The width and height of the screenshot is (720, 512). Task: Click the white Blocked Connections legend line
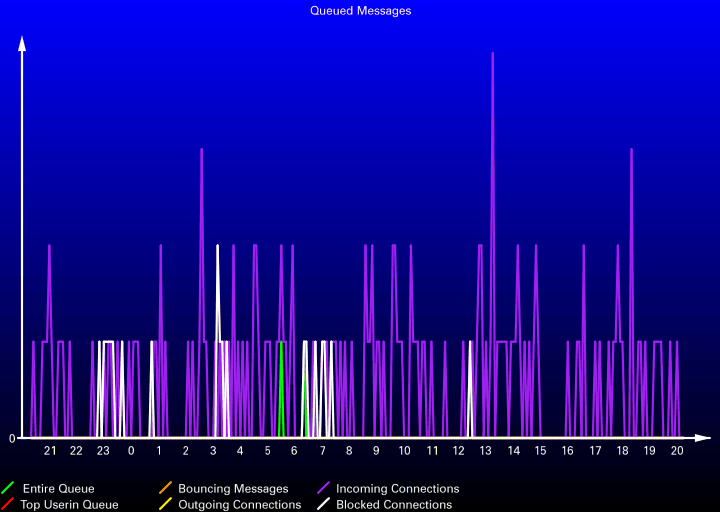pyautogui.click(x=323, y=505)
